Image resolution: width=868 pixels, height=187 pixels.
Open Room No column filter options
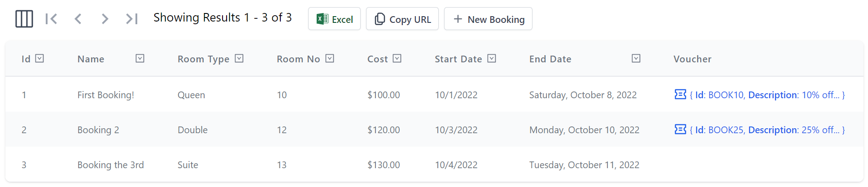pos(330,58)
